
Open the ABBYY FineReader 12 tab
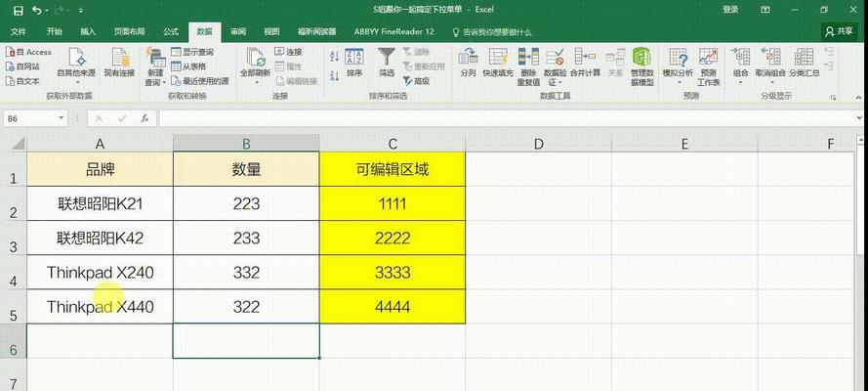[394, 31]
